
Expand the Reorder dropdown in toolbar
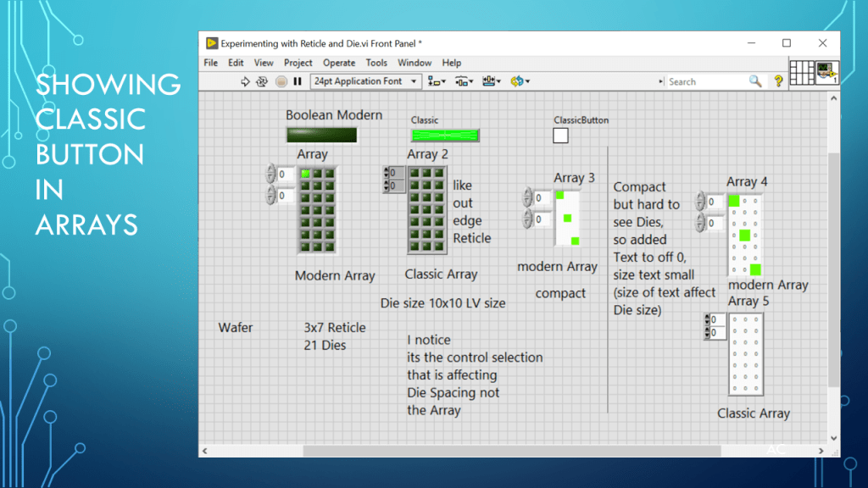pyautogui.click(x=519, y=81)
